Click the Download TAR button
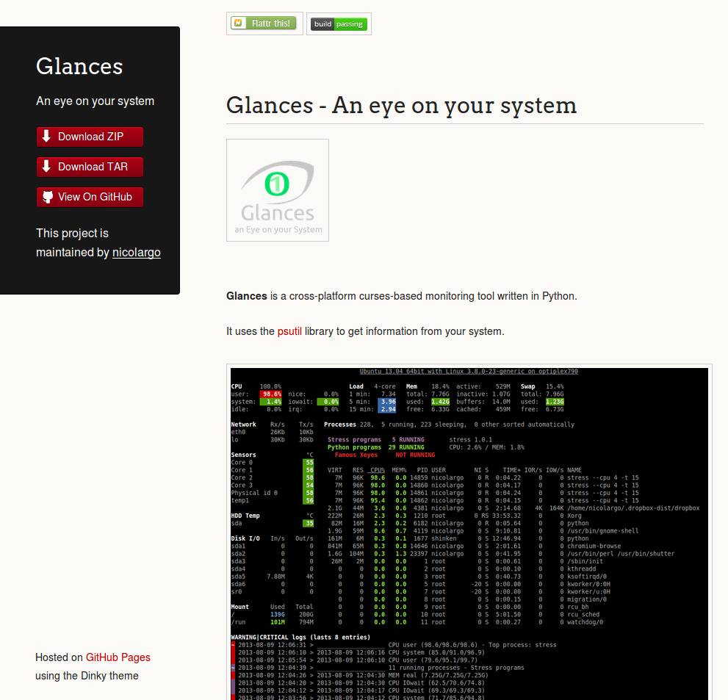728x700 pixels. pyautogui.click(x=90, y=167)
